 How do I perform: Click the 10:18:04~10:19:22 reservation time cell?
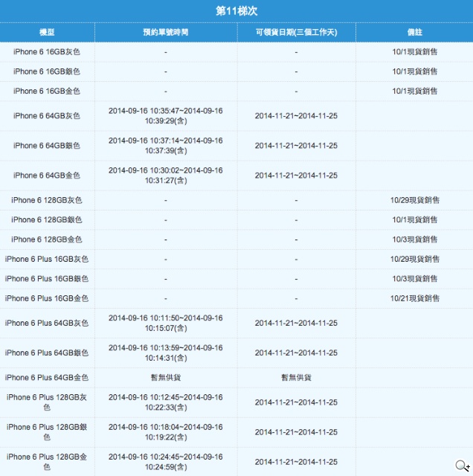[x=166, y=432]
